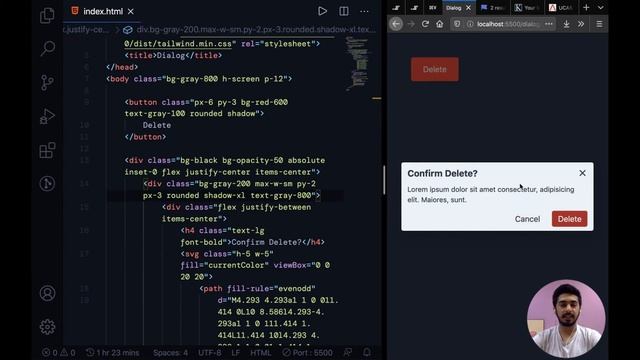Open the Explorer view in activity bar

click(47, 16)
